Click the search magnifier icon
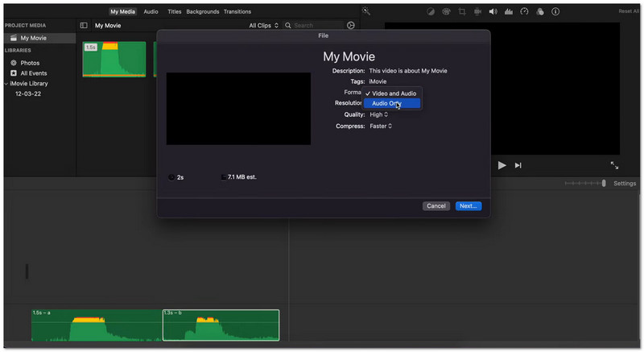This screenshot has width=644, height=352. pos(288,26)
